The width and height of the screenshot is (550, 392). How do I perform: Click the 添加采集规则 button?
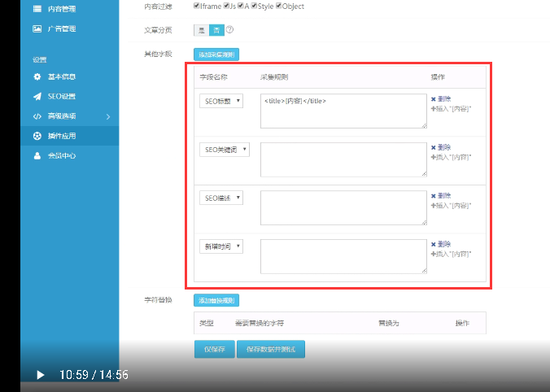[216, 54]
